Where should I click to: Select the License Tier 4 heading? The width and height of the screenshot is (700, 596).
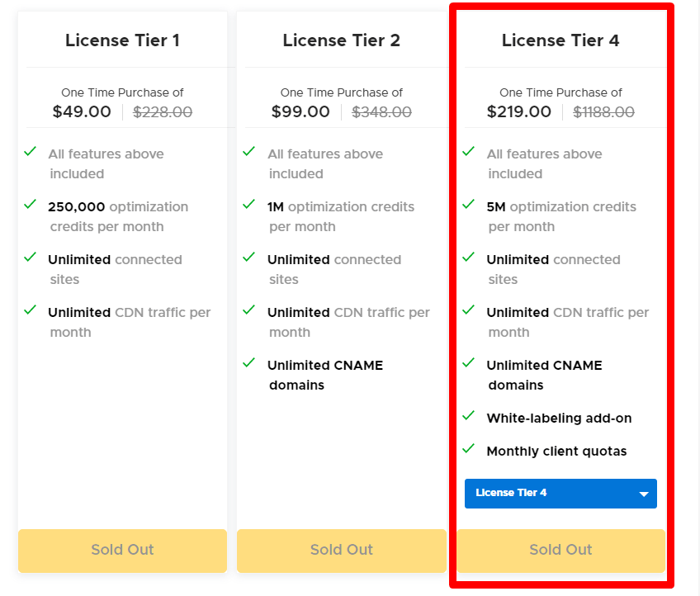560,40
